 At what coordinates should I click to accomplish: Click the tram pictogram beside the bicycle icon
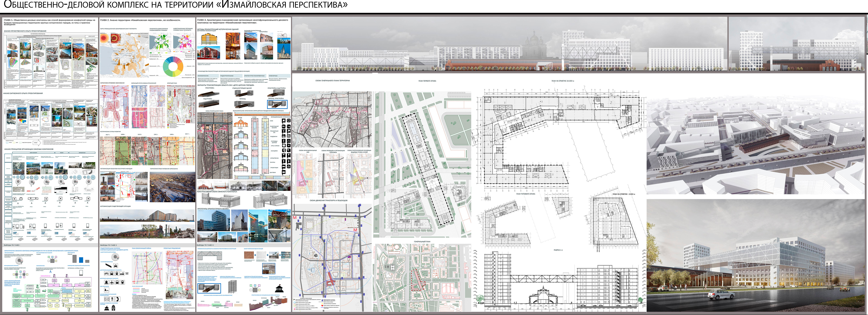click(x=117, y=274)
